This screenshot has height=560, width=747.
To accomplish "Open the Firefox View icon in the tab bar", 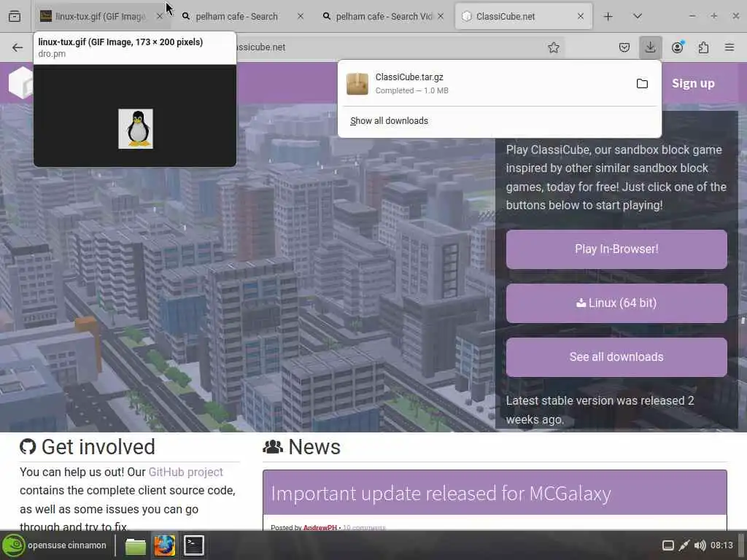I will tap(15, 16).
